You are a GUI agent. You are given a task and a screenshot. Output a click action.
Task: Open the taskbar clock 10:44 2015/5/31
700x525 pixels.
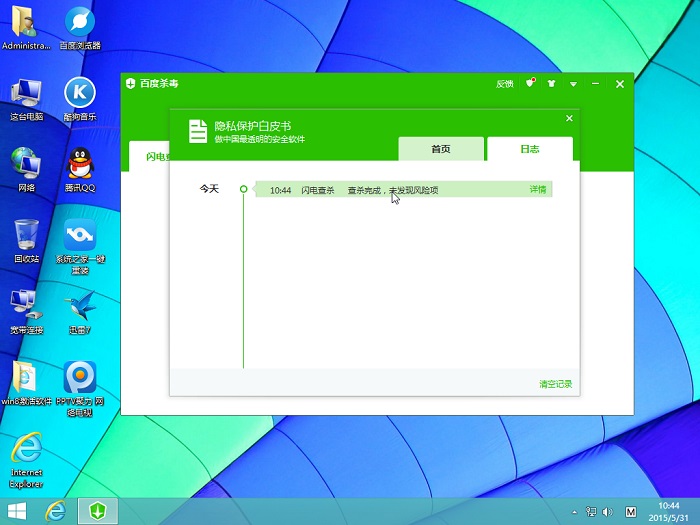click(x=668, y=512)
